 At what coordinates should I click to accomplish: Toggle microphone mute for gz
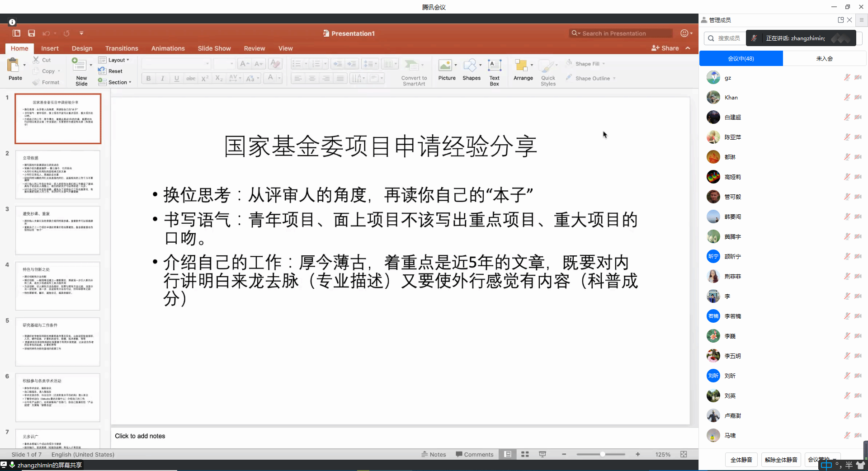[x=847, y=77]
